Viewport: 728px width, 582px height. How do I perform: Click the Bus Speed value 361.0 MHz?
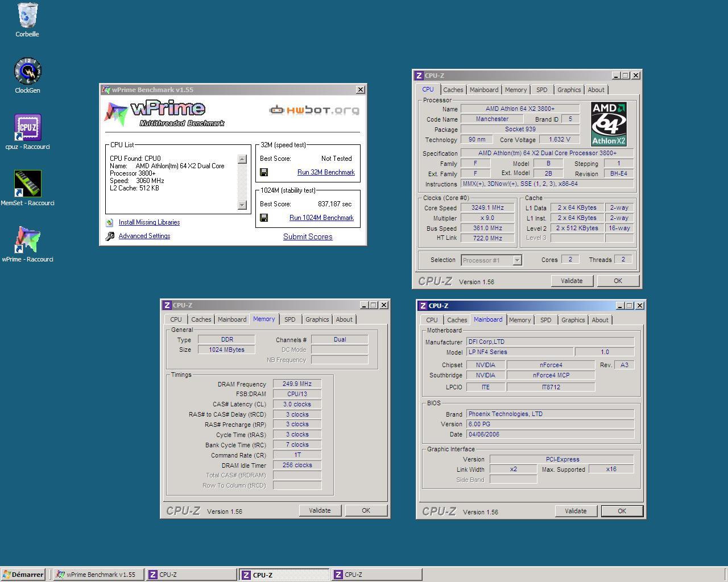tap(488, 228)
